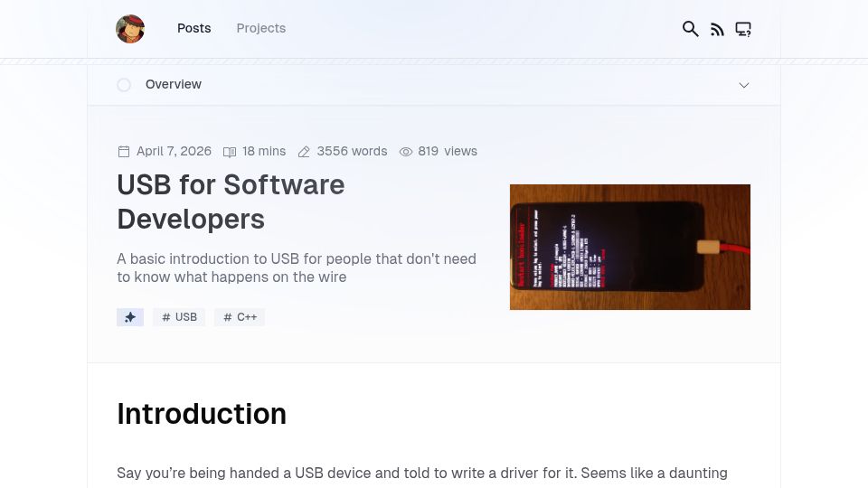Click the book icon beside 18 mins
868x488 pixels.
pyautogui.click(x=229, y=152)
